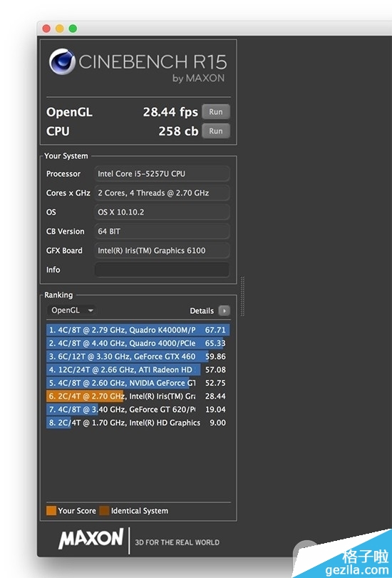392x578 pixels.
Task: Select ranking row 1 Quadro K4000M
Action: (x=138, y=330)
